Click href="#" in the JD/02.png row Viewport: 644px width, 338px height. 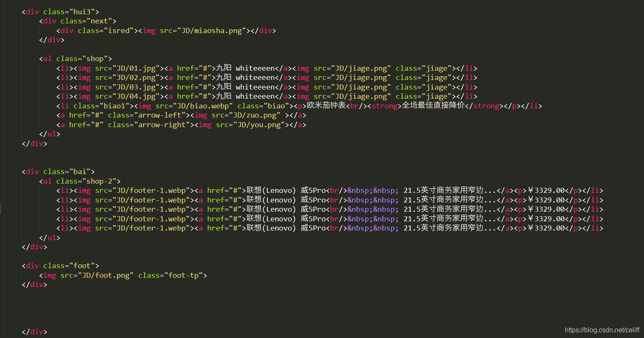click(x=194, y=77)
